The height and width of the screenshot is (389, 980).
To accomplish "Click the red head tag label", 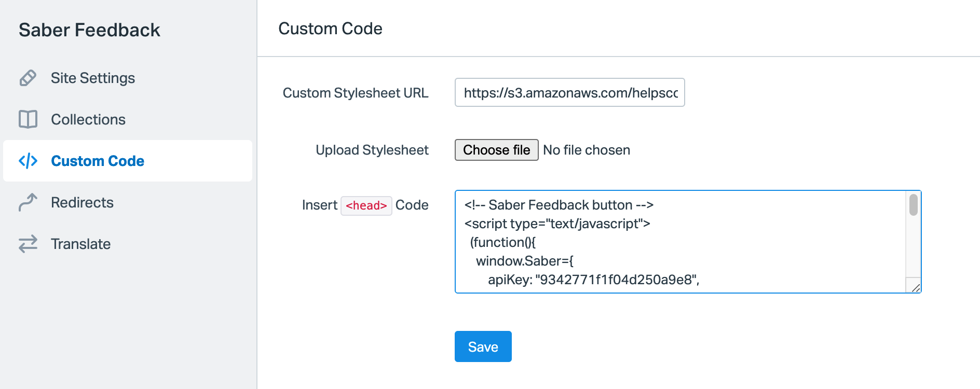I will point(366,205).
